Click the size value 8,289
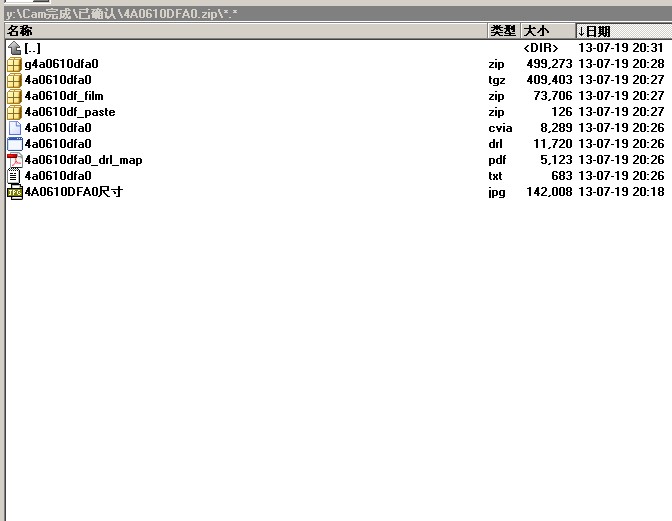Screen dimensions: 672x521 coord(556,128)
